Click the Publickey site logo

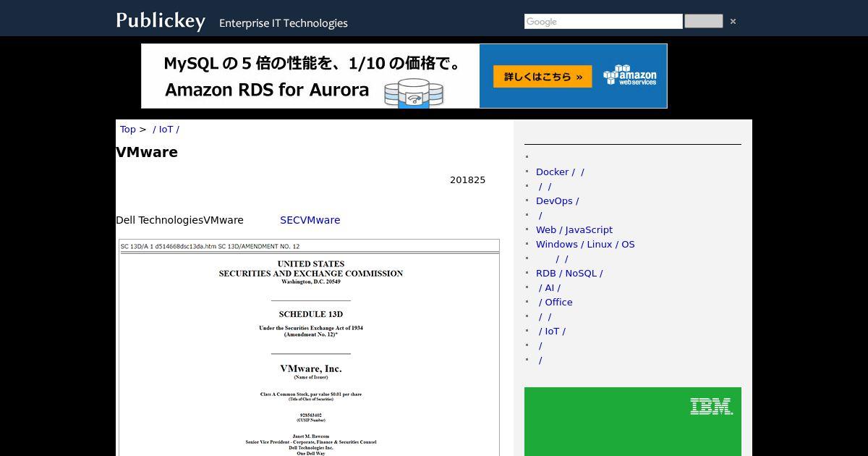coord(161,21)
